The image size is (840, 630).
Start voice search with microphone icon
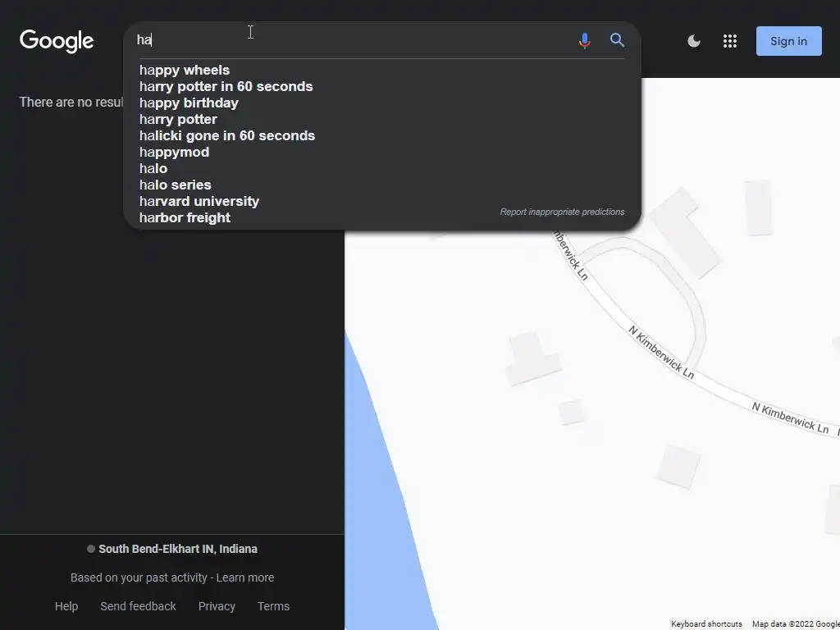(584, 41)
